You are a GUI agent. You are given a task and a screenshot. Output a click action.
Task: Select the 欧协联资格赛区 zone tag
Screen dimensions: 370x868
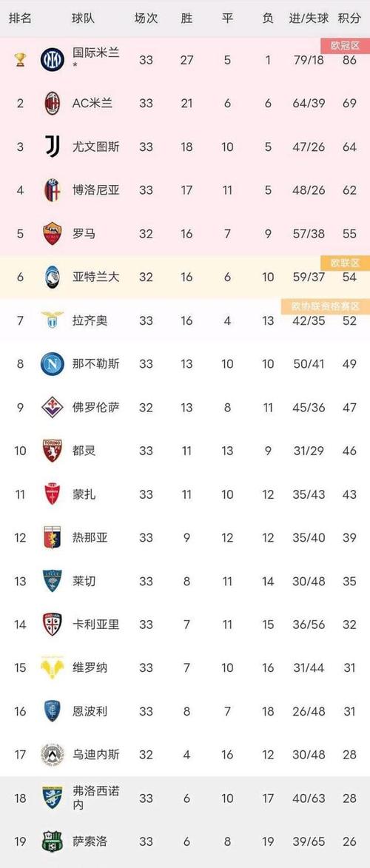(x=325, y=306)
